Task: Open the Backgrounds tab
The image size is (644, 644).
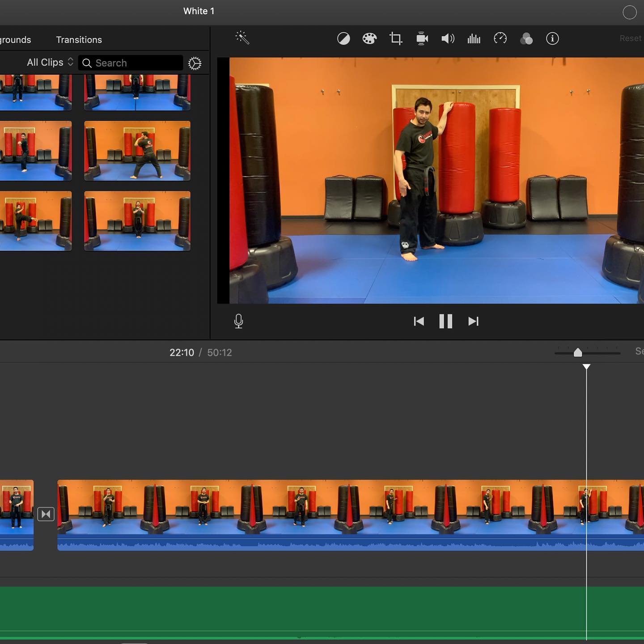Action: (x=15, y=40)
